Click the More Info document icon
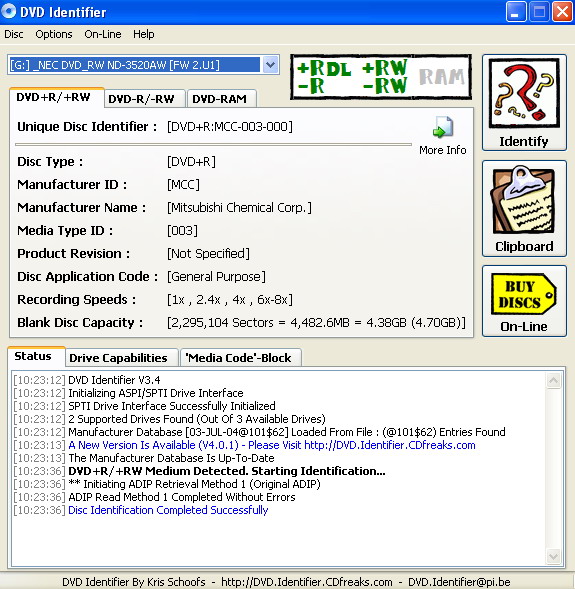This screenshot has width=575, height=589. tap(443, 127)
